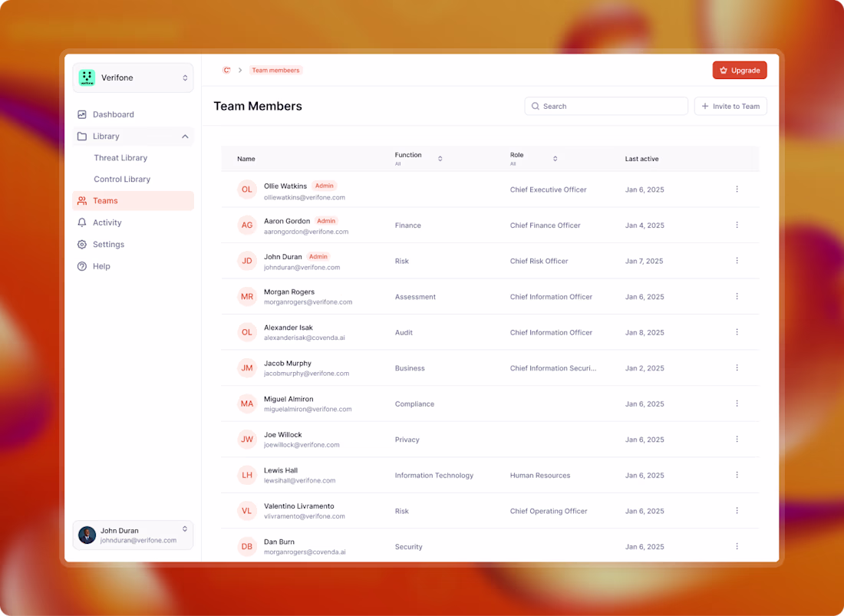The width and height of the screenshot is (844, 616).
Task: Click the Admin badge beside Aaron Gordon
Action: [326, 221]
